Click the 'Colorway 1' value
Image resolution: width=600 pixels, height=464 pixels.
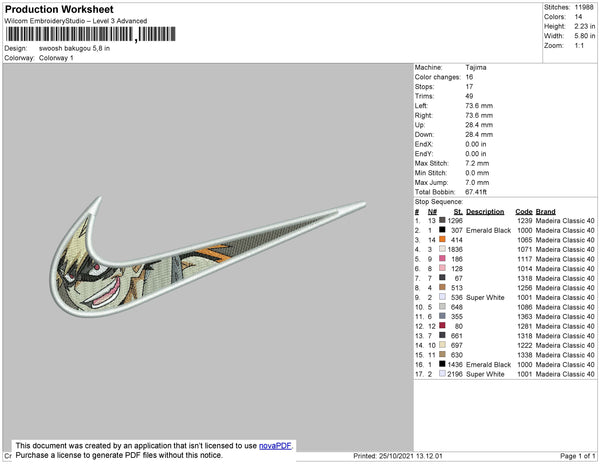click(56, 58)
